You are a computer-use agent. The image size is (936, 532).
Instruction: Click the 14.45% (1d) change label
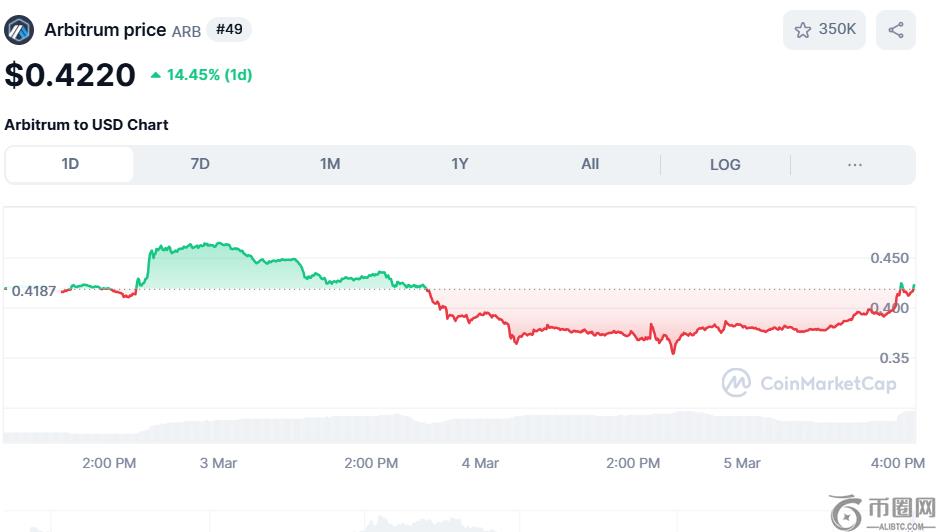[x=209, y=75]
